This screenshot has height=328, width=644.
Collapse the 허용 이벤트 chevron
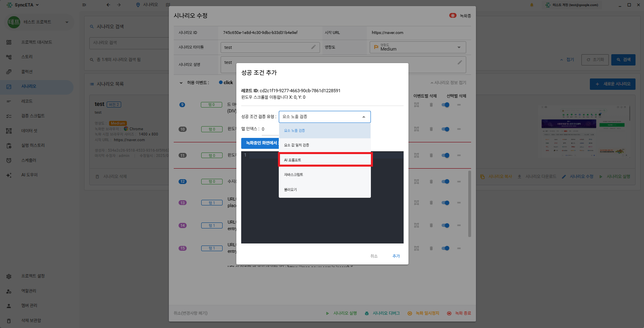[x=181, y=83]
